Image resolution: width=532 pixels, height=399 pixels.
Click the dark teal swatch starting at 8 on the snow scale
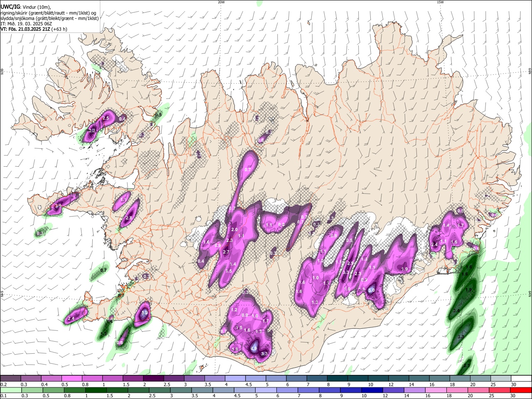click(x=337, y=379)
